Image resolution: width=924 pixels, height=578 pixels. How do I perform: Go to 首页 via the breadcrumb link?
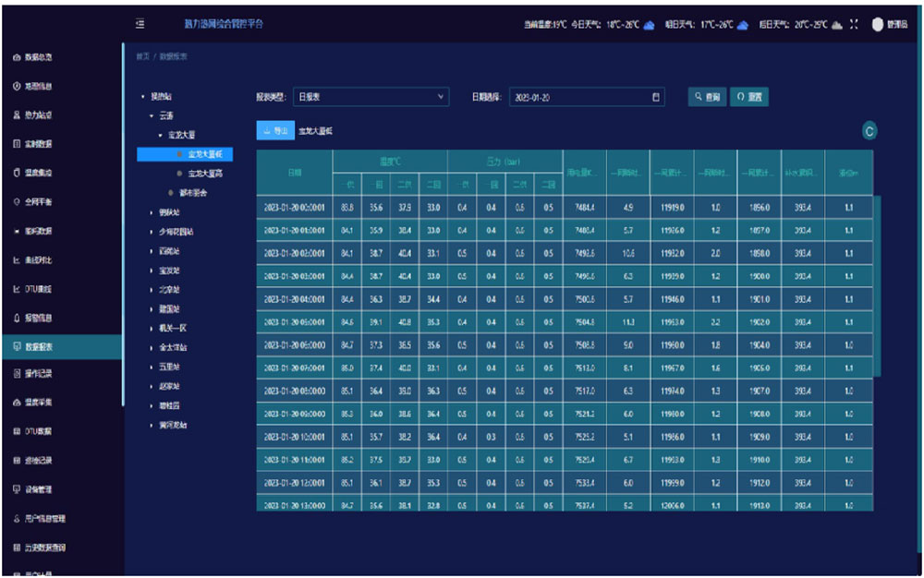(142, 56)
